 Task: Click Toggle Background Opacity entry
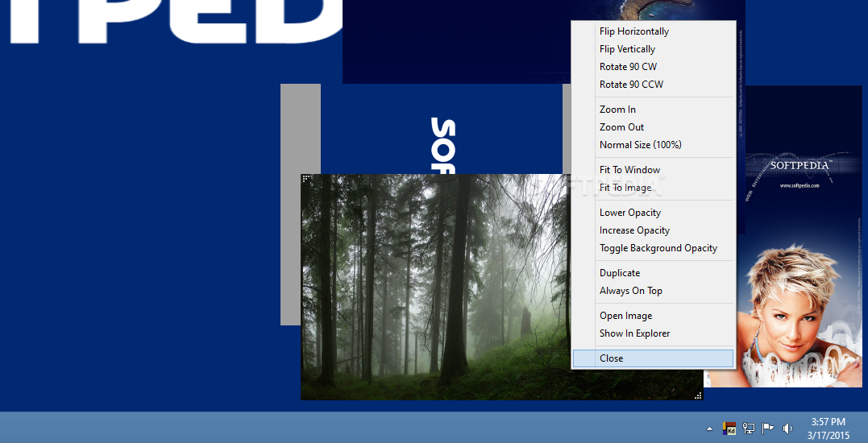[653, 248]
